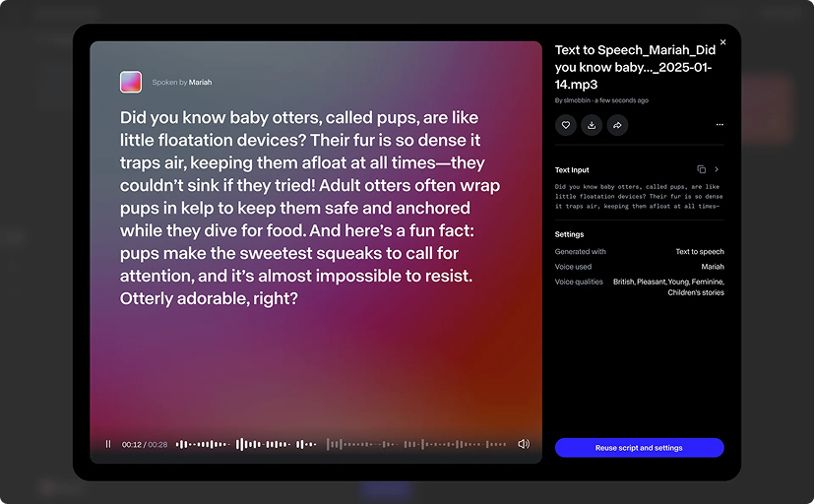The image size is (815, 504).
Task: Mute audio with the speaker icon
Action: pos(524,444)
